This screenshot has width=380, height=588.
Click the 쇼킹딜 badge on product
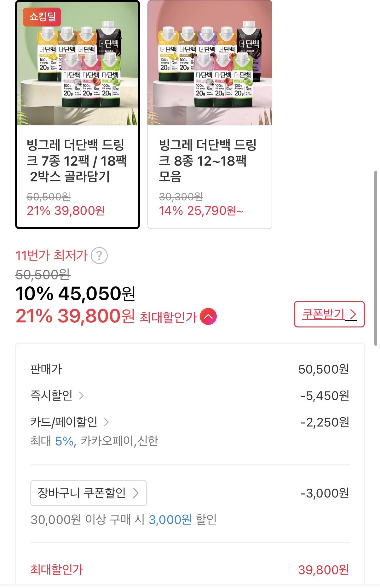pos(42,16)
